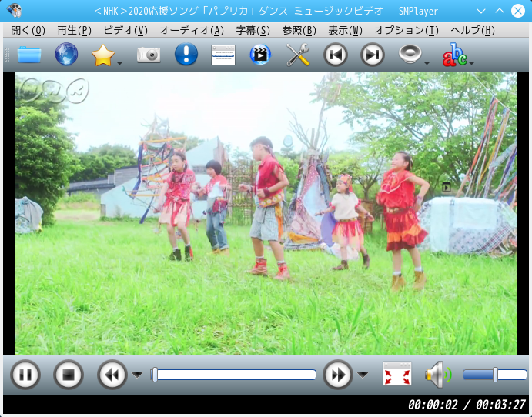Click the time display 00:00:02 / 00:03:27

click(x=467, y=405)
